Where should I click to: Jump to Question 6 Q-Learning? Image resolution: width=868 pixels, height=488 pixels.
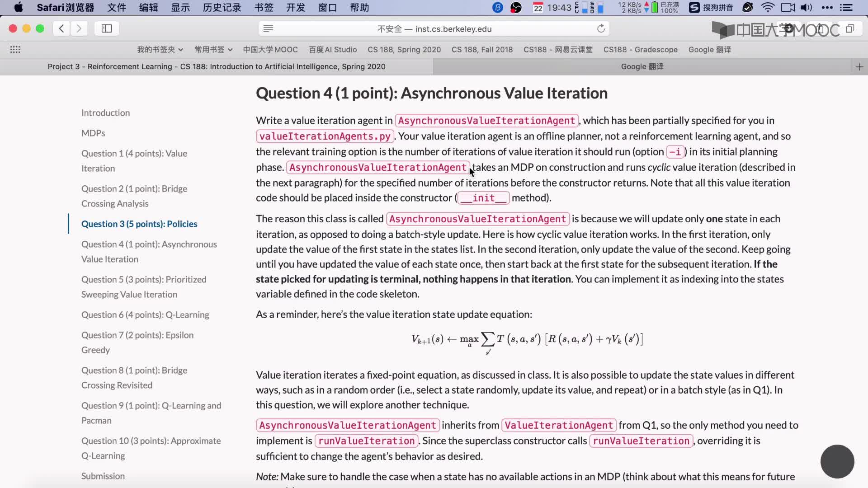145,315
